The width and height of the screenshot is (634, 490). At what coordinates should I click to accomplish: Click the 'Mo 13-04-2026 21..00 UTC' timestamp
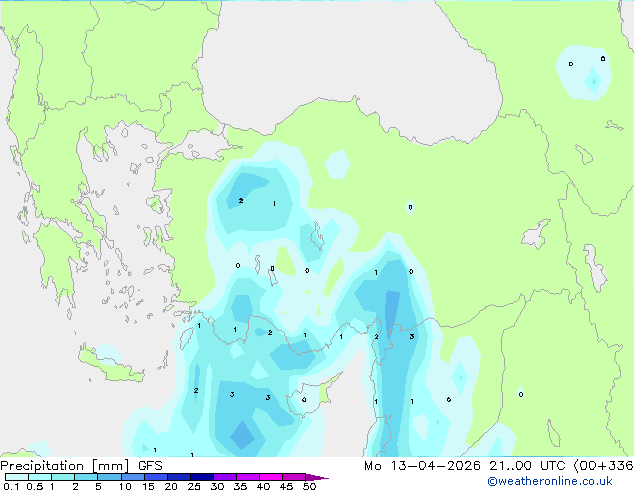pyautogui.click(x=465, y=466)
